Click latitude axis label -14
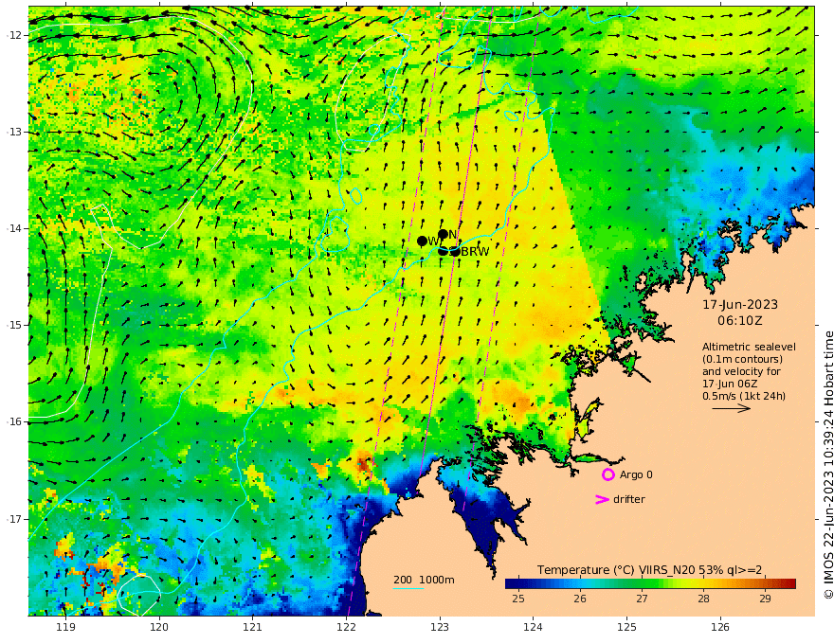Image resolution: width=834 pixels, height=644 pixels. (x=14, y=228)
